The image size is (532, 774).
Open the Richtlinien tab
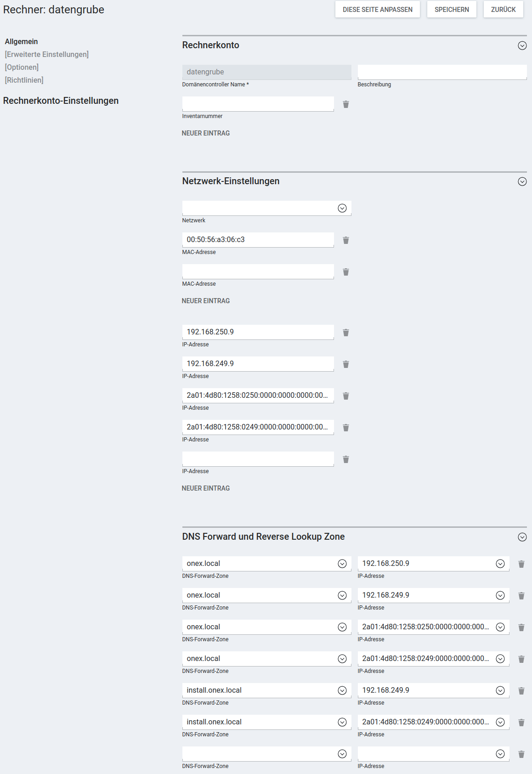(x=24, y=80)
